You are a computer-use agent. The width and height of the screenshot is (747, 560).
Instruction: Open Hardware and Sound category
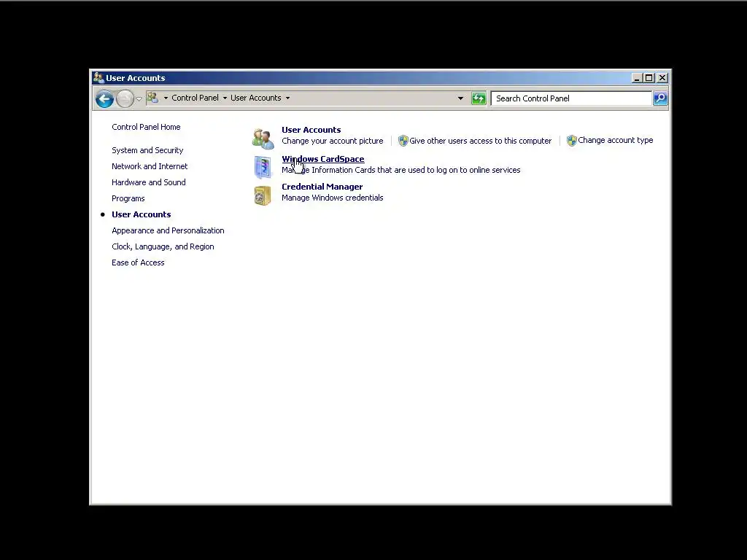tap(149, 182)
